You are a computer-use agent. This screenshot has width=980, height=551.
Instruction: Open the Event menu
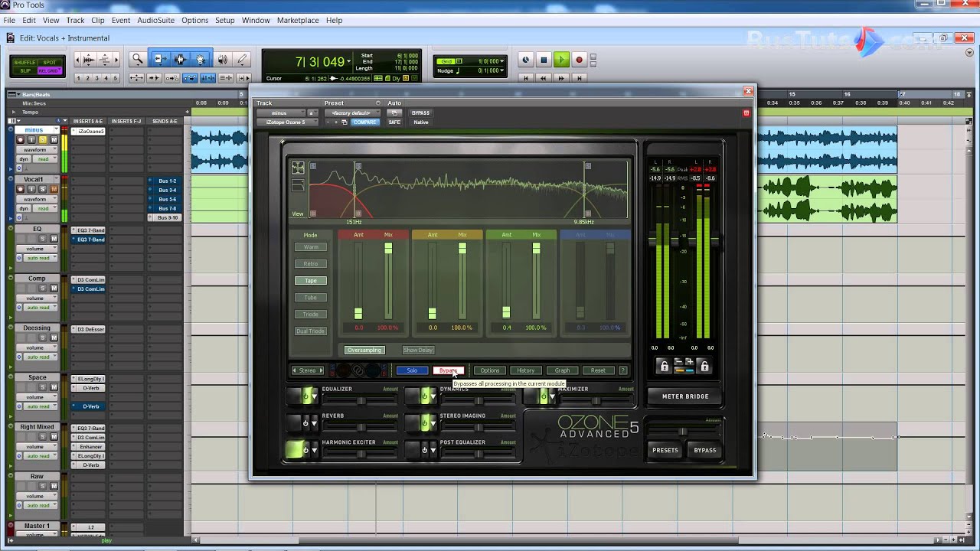tap(120, 21)
